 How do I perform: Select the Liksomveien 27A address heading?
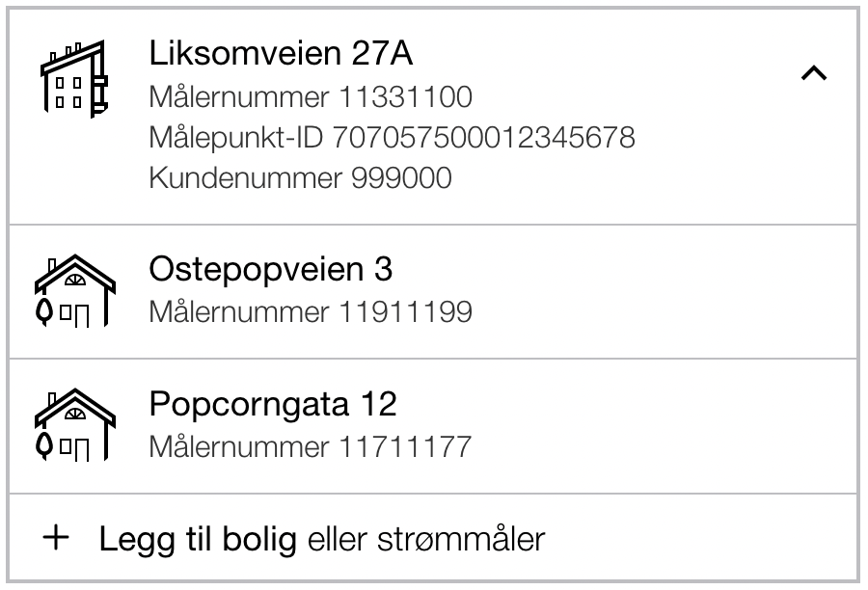click(x=281, y=54)
